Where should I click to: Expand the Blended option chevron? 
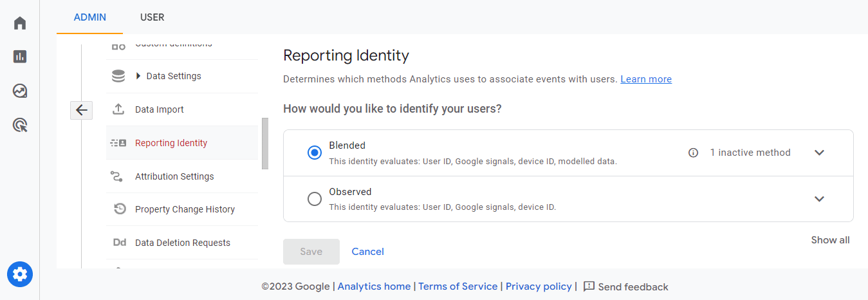pos(819,153)
